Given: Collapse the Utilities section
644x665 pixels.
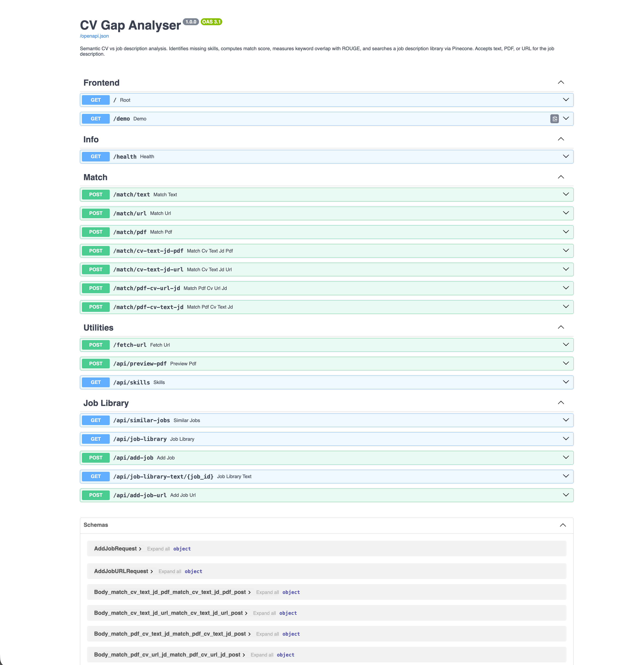Looking at the screenshot, I should point(561,328).
